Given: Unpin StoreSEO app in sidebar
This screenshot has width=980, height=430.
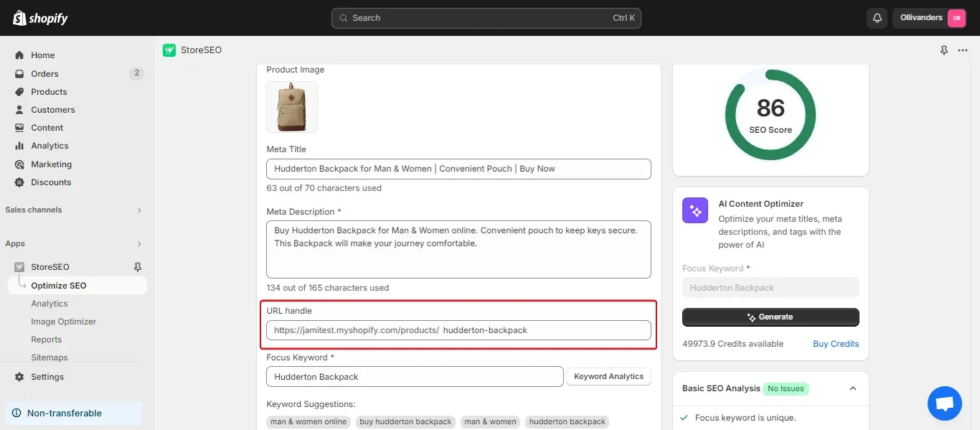Looking at the screenshot, I should click(x=138, y=267).
